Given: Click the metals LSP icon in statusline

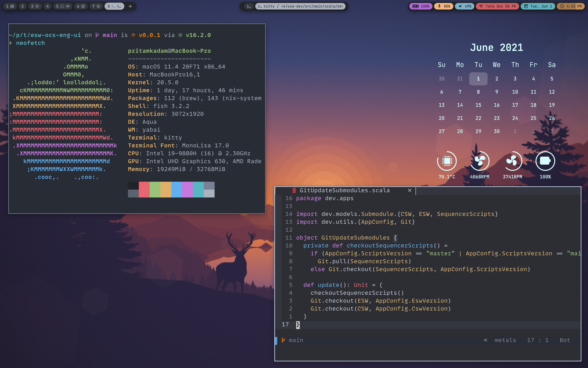Looking at the screenshot, I should [x=485, y=340].
